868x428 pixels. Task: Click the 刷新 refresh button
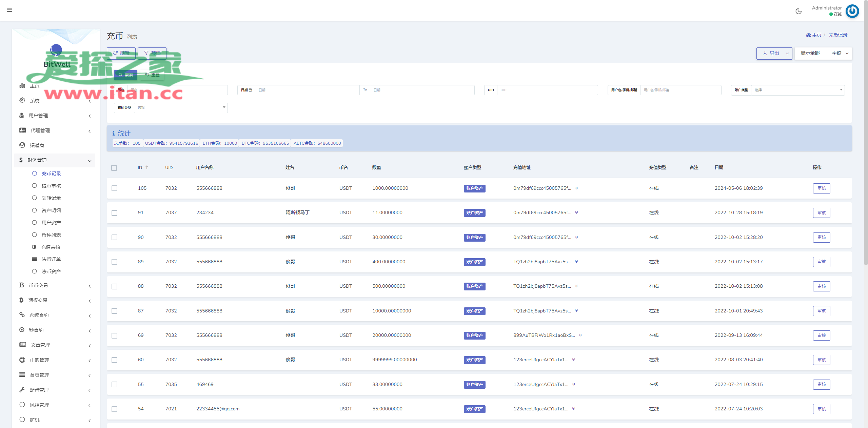pos(121,53)
